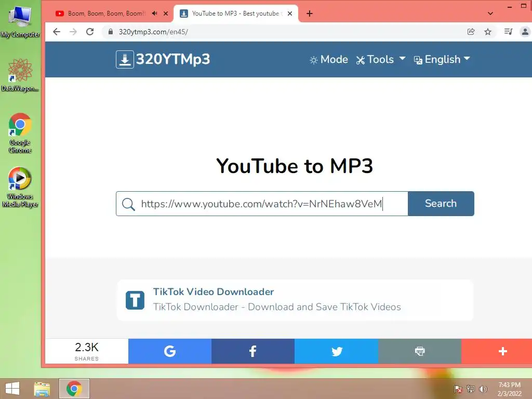
Task: Toggle the Mode light/dark switch
Action: click(x=328, y=60)
